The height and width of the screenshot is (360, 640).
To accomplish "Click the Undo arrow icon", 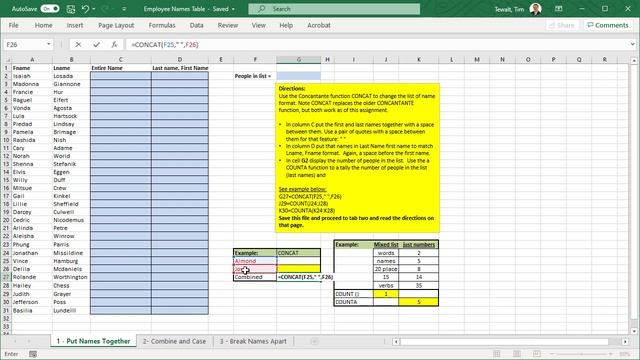I will (x=85, y=9).
